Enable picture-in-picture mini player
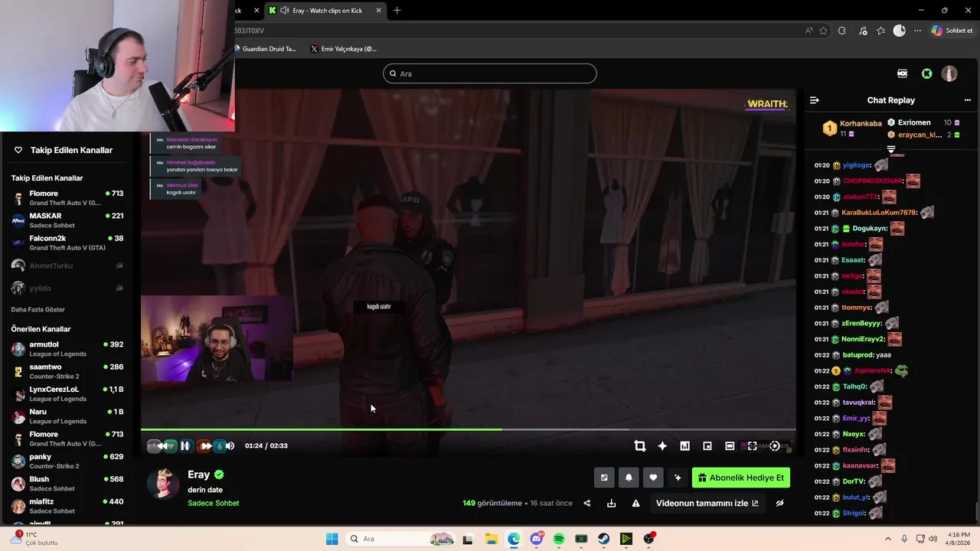Screen dimensions: 980x551 [x=707, y=446]
